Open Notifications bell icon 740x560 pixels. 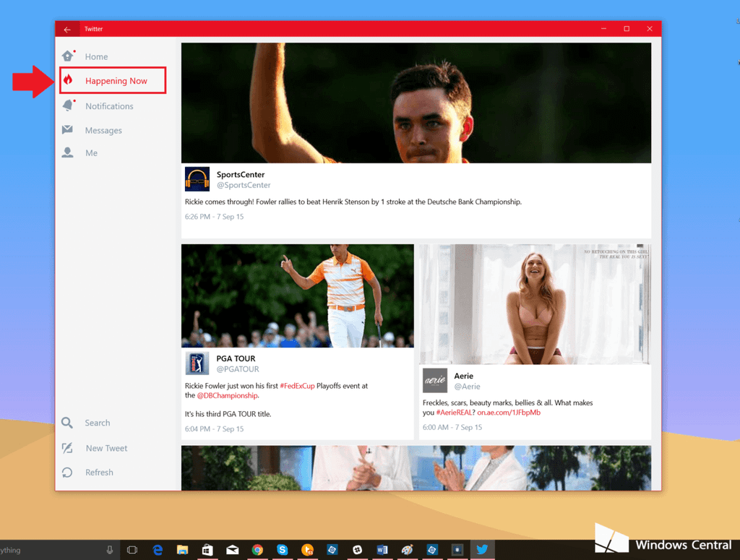68,105
